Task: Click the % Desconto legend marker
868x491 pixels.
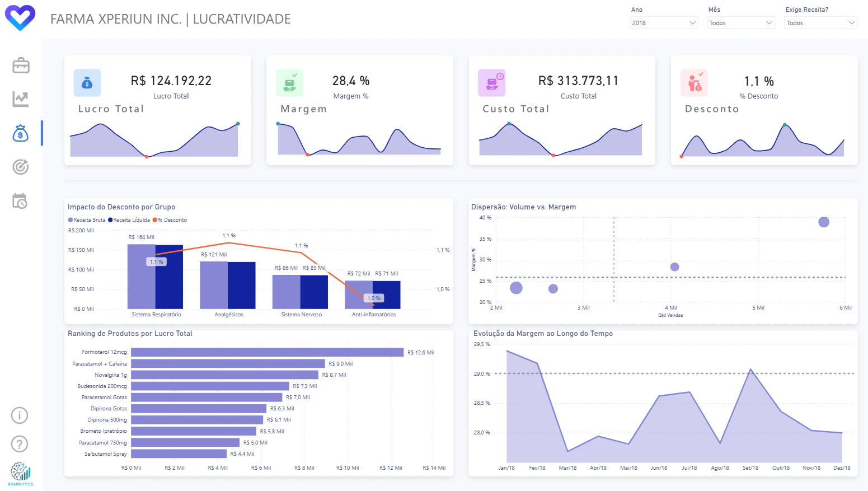Action: pyautogui.click(x=155, y=220)
